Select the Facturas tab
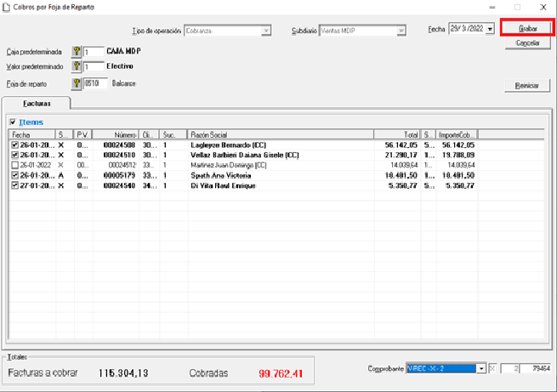The height and width of the screenshot is (392, 557). coord(37,103)
